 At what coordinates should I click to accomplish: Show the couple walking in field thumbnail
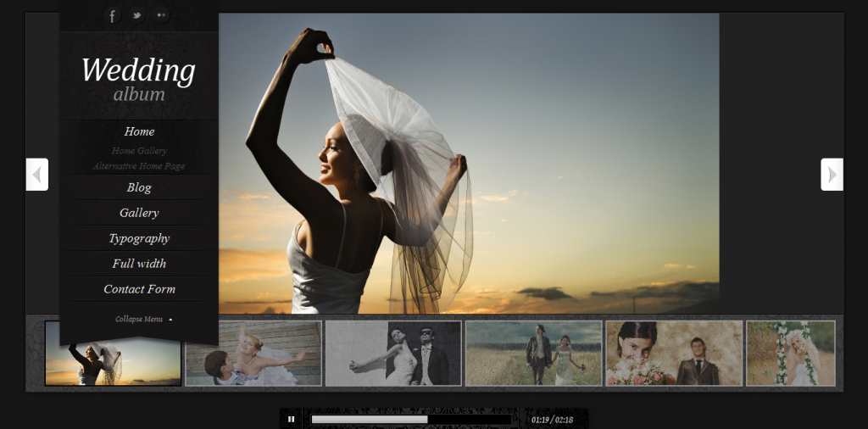tap(533, 353)
